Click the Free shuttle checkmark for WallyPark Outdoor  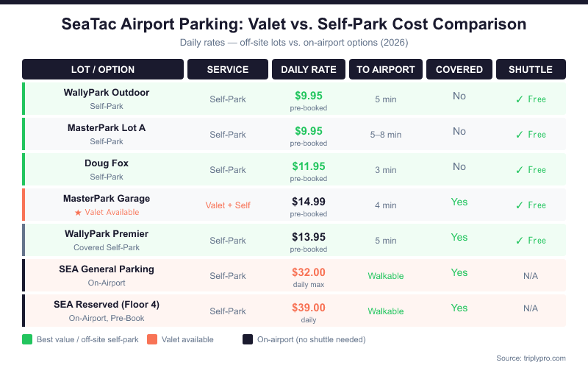(520, 99)
